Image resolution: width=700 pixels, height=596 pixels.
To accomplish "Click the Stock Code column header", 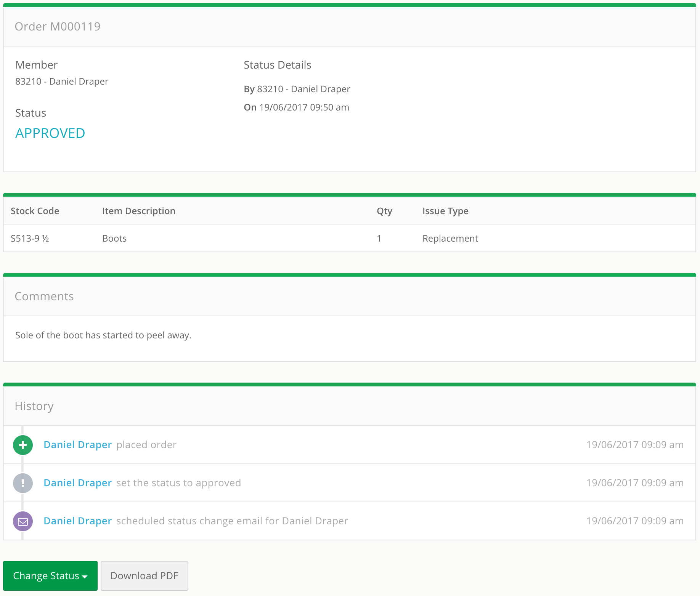I will 35,211.
